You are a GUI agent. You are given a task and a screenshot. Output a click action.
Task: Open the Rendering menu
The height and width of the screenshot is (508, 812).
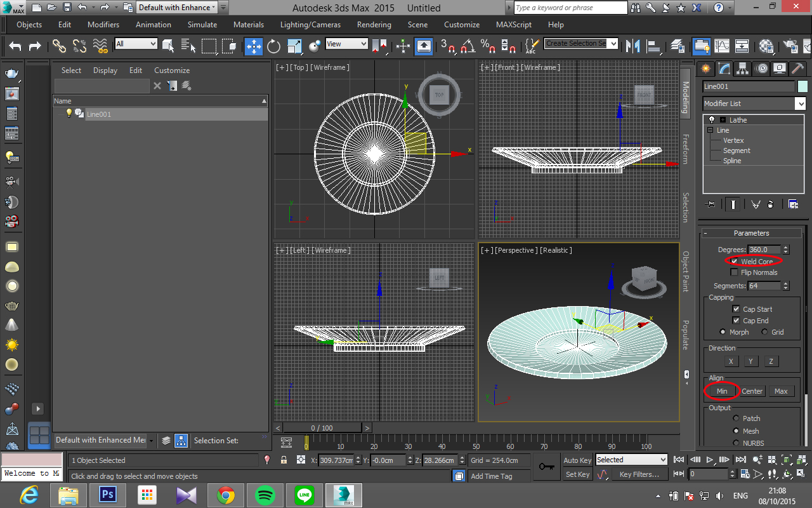coord(374,25)
